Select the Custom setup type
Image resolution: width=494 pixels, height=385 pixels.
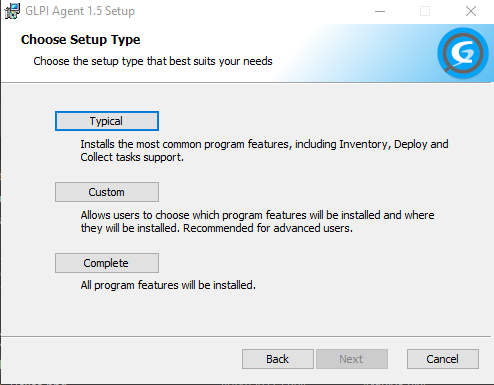click(107, 192)
